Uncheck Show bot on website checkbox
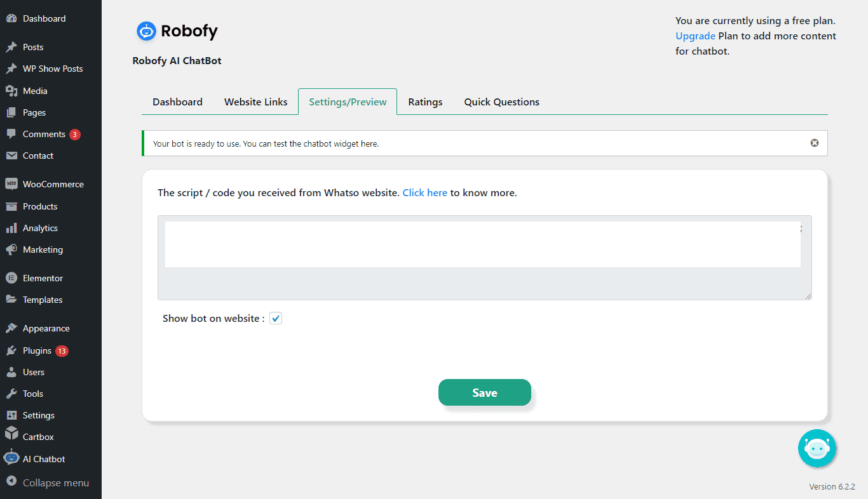The image size is (868, 499). [276, 319]
